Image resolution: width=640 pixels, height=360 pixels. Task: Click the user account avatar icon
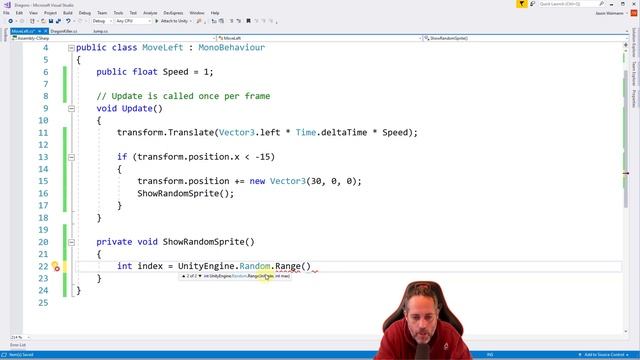(634, 13)
